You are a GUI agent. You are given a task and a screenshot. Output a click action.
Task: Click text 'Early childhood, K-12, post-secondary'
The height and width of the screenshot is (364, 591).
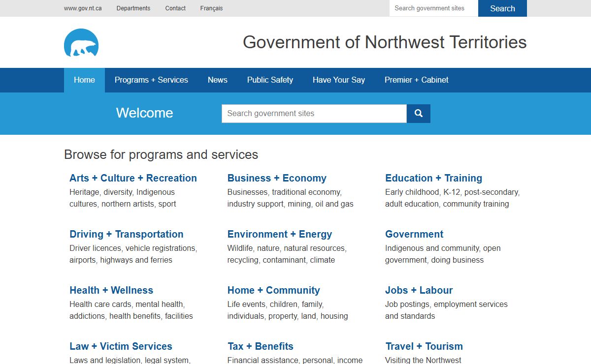point(452,192)
